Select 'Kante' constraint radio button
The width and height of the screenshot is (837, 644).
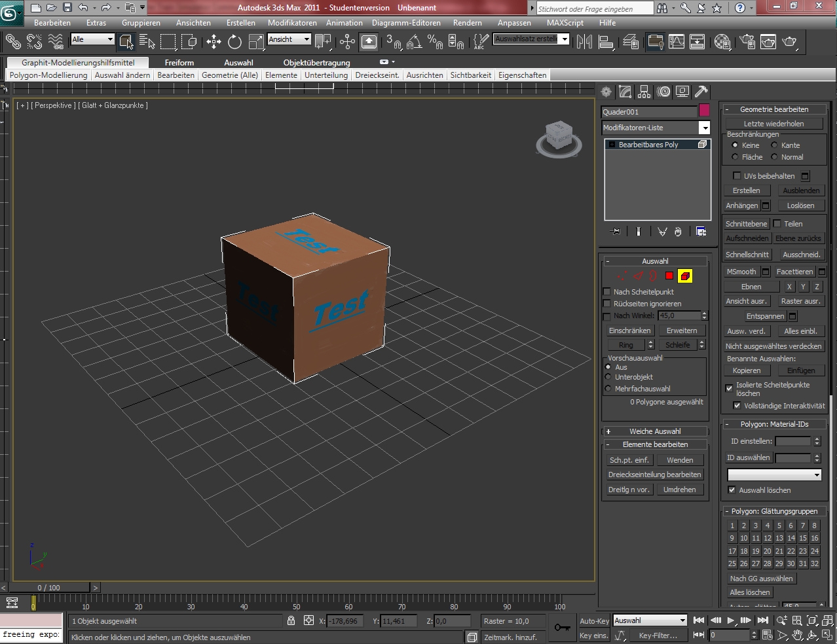(x=774, y=145)
